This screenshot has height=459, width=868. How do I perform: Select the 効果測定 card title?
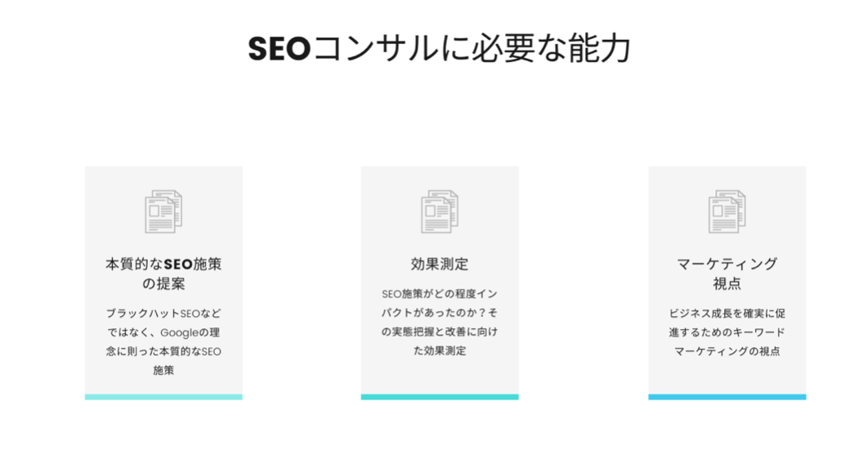440,264
